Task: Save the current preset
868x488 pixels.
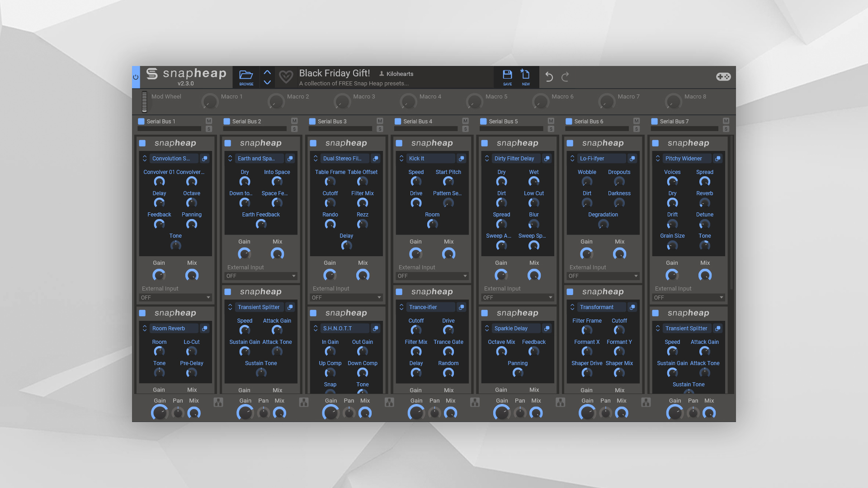Action: click(x=507, y=77)
